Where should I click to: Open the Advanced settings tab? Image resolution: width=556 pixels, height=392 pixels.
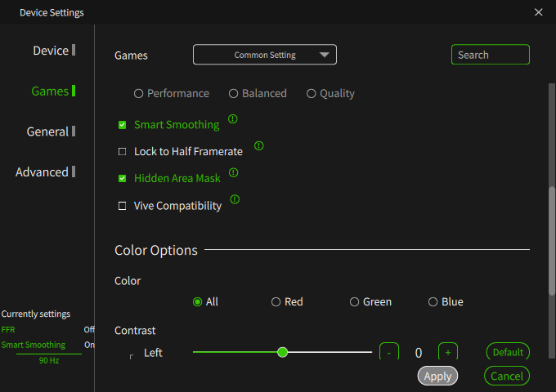pos(42,172)
